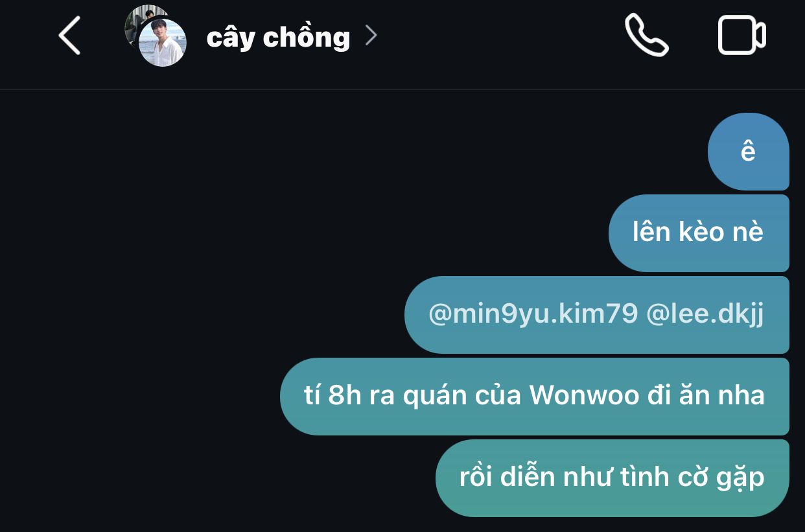Click the word "nha" ending the dinner message
The width and height of the screenshot is (805, 532).
tap(743, 396)
